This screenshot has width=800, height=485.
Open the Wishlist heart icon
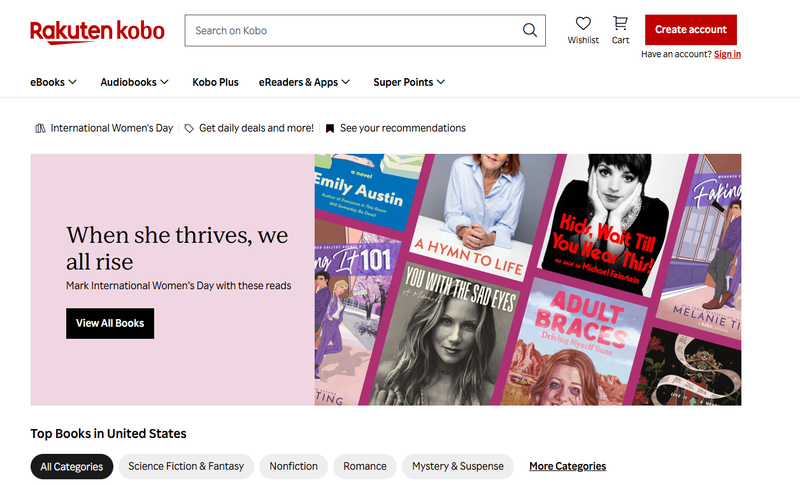tap(583, 23)
